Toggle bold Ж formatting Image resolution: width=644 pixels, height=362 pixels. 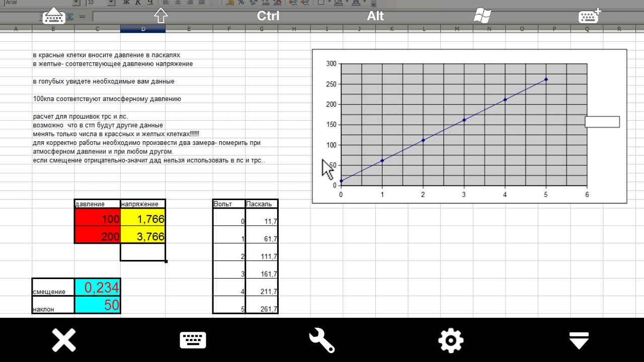pos(126,3)
